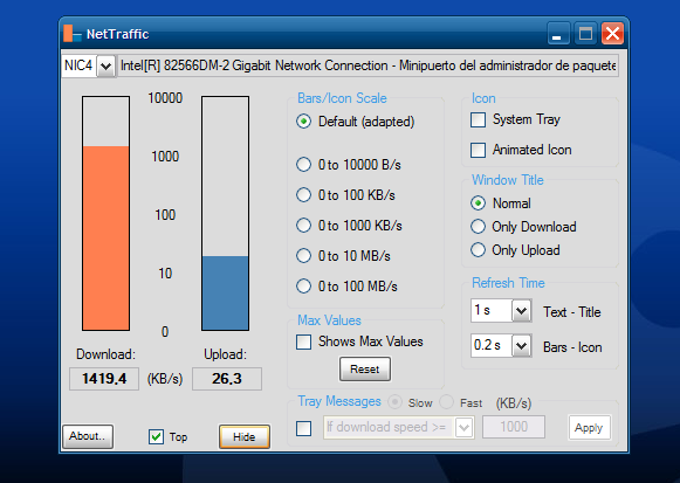Open the Bars - Icon refresh time dropdown
The height and width of the screenshot is (483, 680).
click(x=521, y=346)
